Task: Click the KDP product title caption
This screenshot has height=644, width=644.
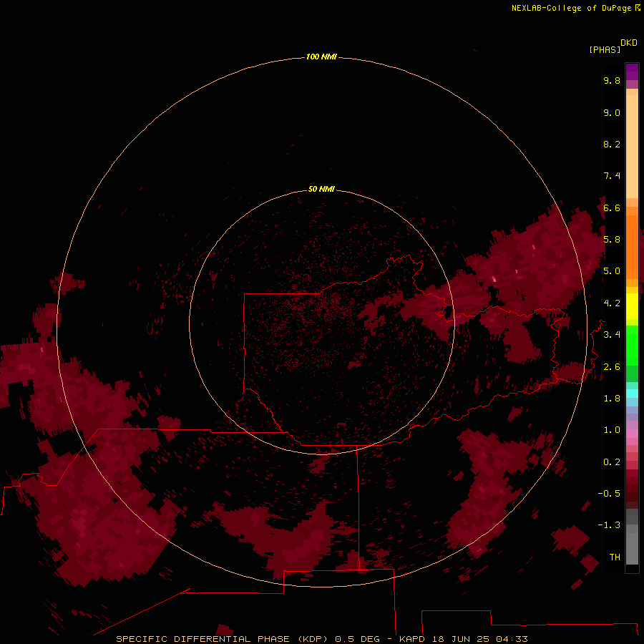Action: pyautogui.click(x=321, y=639)
